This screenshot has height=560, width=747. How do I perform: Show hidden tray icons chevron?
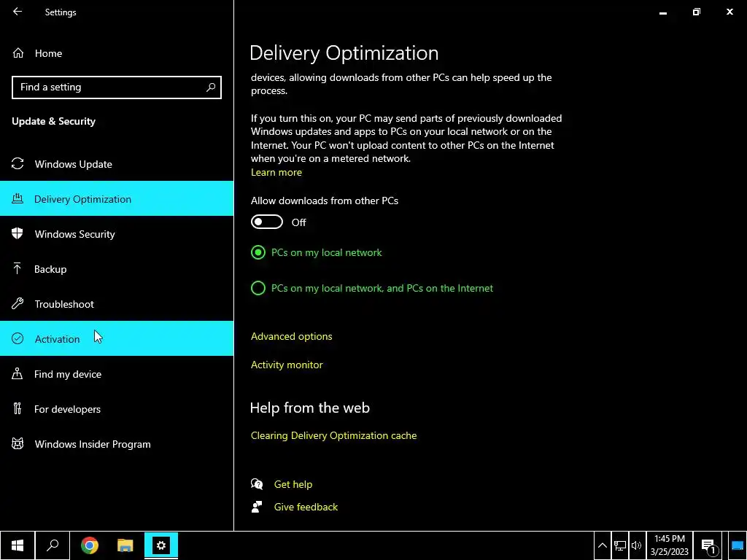point(602,545)
